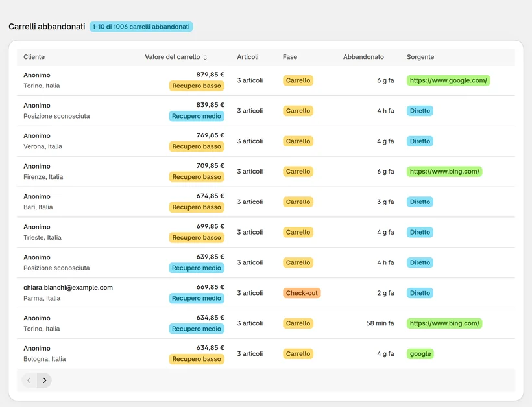
Task: Click the Diretto source in the Verona row
Action: tap(420, 141)
